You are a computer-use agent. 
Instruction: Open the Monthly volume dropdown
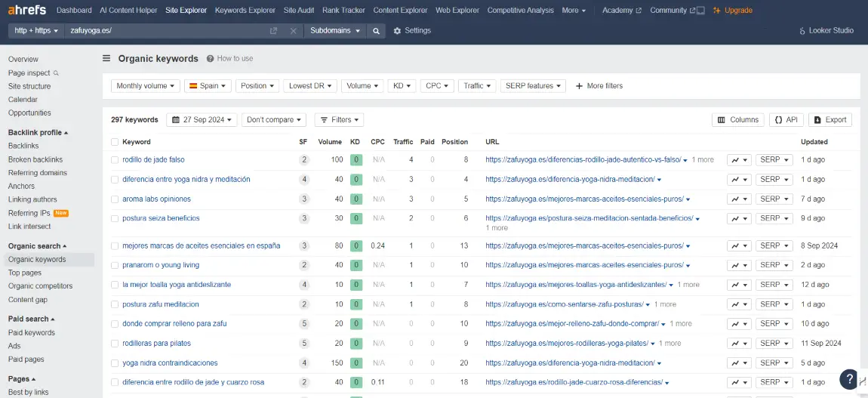tap(146, 86)
